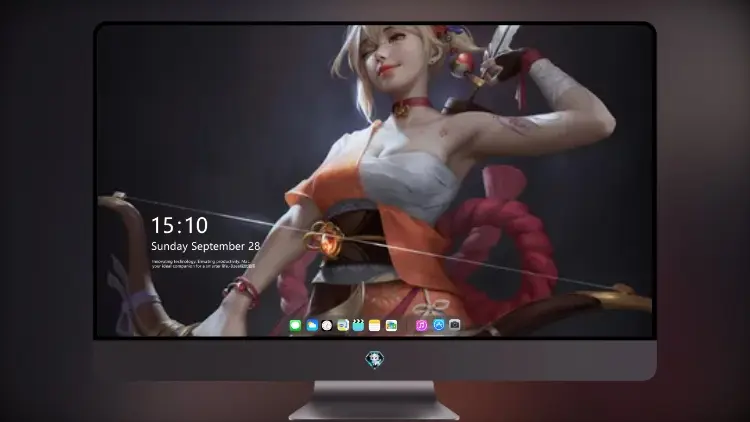Open the yellow Notes app in dock
The image size is (750, 422).
375,325
